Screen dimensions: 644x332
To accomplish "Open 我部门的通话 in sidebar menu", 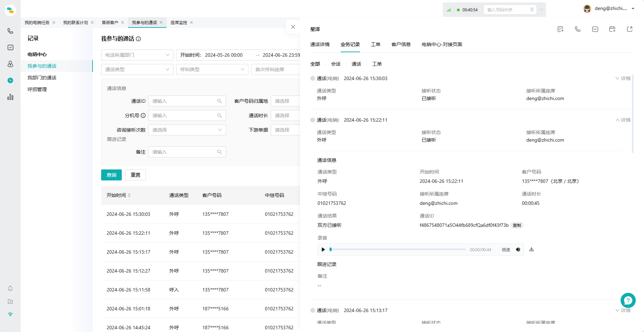I will coord(42,78).
